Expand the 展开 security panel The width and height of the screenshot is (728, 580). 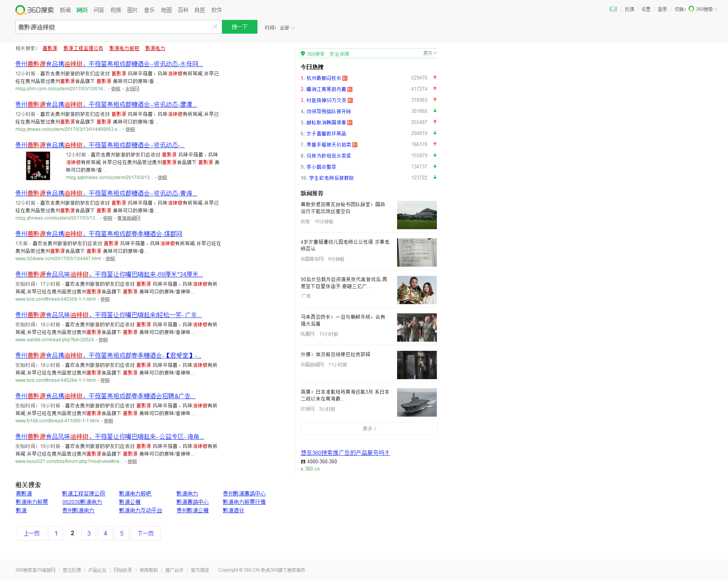(x=430, y=53)
